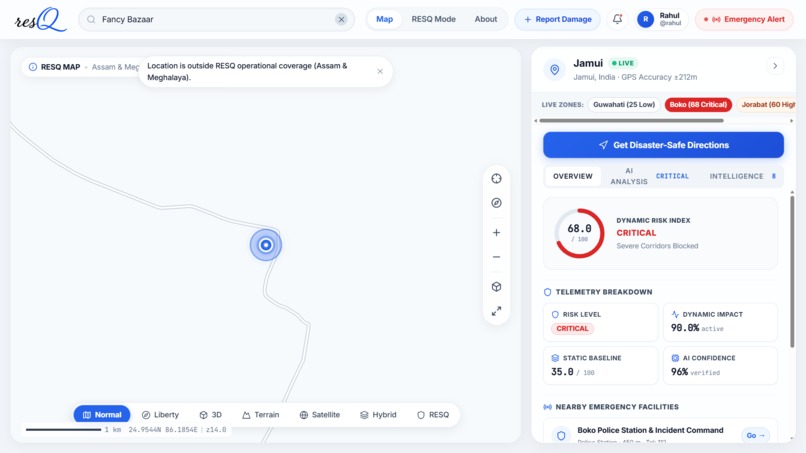Zoom in the map with plus
This screenshot has width=806, height=453.
click(497, 232)
